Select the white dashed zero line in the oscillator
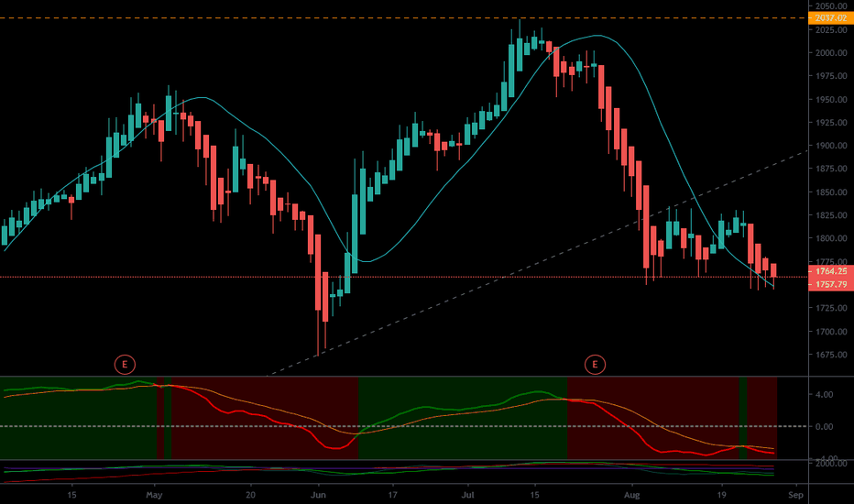This screenshot has height=504, width=854. click(x=404, y=426)
